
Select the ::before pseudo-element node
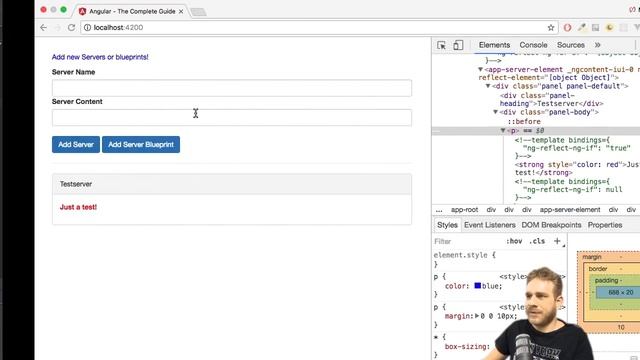(x=524, y=121)
